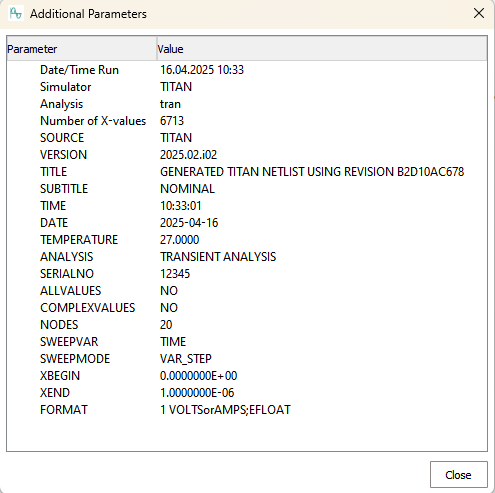Select the Value column header
The width and height of the screenshot is (495, 493).
pos(322,49)
